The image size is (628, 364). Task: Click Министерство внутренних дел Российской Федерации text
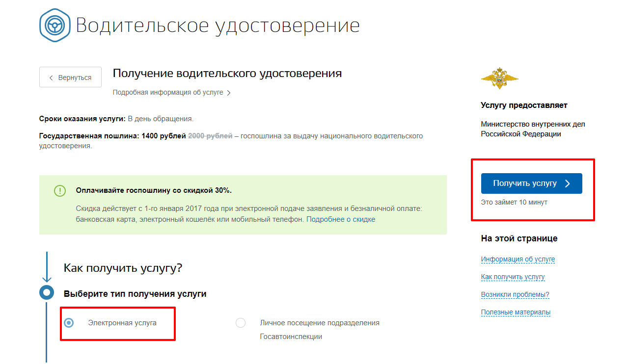point(533,129)
